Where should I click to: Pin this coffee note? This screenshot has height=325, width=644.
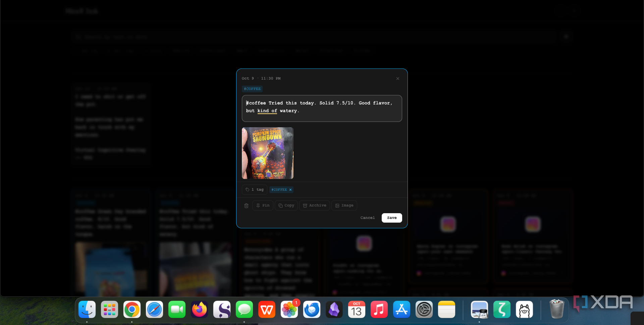[x=263, y=205]
